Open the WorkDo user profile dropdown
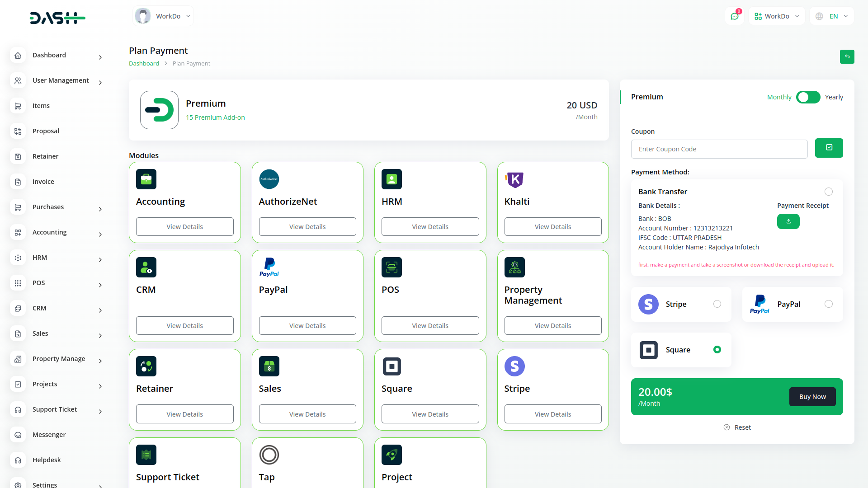This screenshot has width=868, height=488. click(163, 16)
